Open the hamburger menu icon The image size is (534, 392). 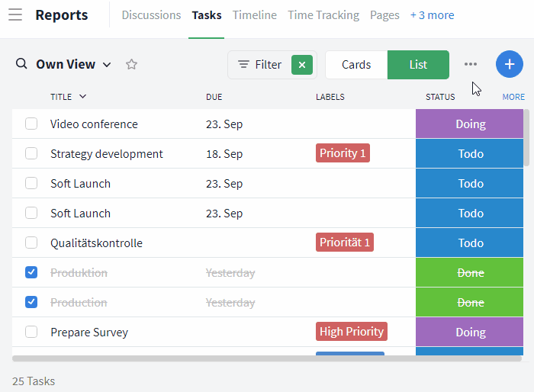pos(15,15)
